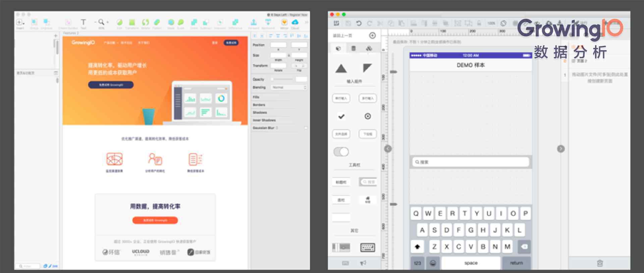Click the dark blue button in the orange hero banner
Image resolution: width=644 pixels, height=273 pixels.
pyautogui.click(x=111, y=85)
